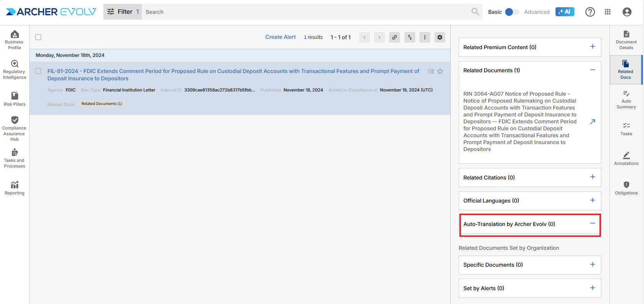Click the Create Alert link

pos(280,37)
